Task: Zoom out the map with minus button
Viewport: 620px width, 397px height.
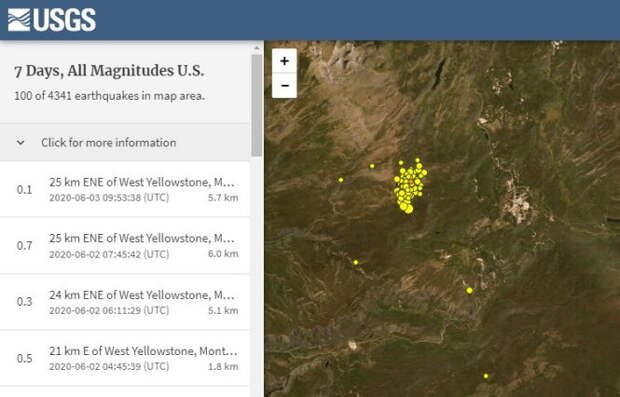Action: (x=284, y=86)
